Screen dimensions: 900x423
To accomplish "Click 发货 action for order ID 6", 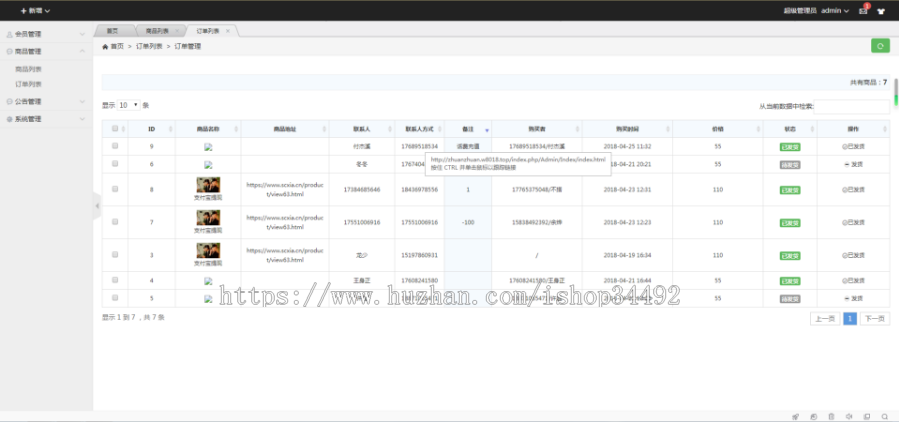I will [x=853, y=163].
